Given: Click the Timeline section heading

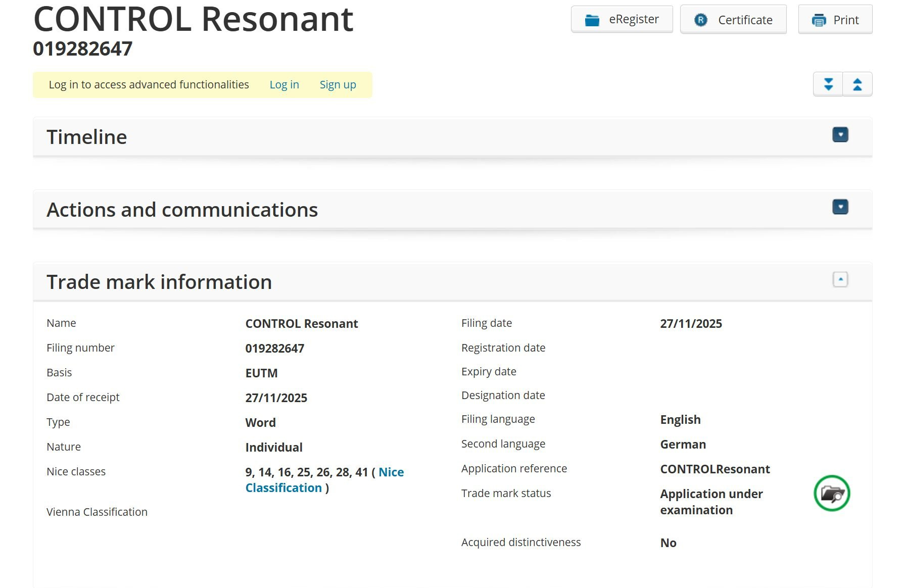Looking at the screenshot, I should (x=87, y=137).
